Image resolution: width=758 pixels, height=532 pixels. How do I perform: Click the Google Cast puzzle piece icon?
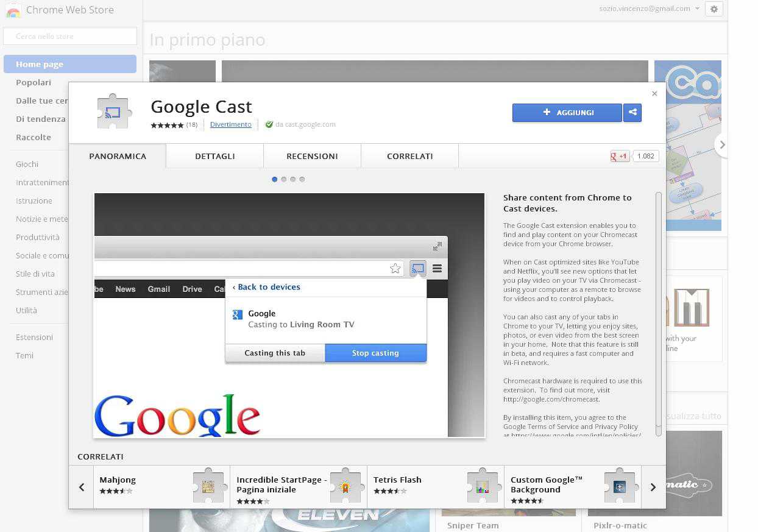click(x=113, y=112)
